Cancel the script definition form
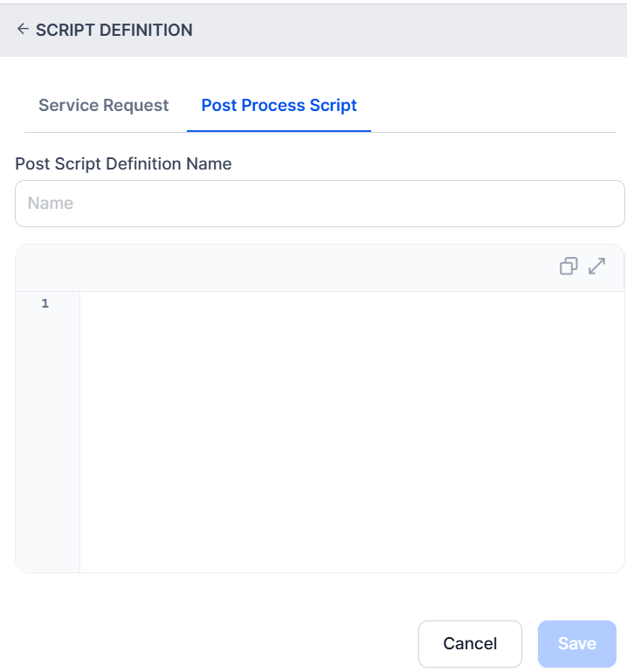Viewport: 627px width, 672px height. tap(470, 643)
